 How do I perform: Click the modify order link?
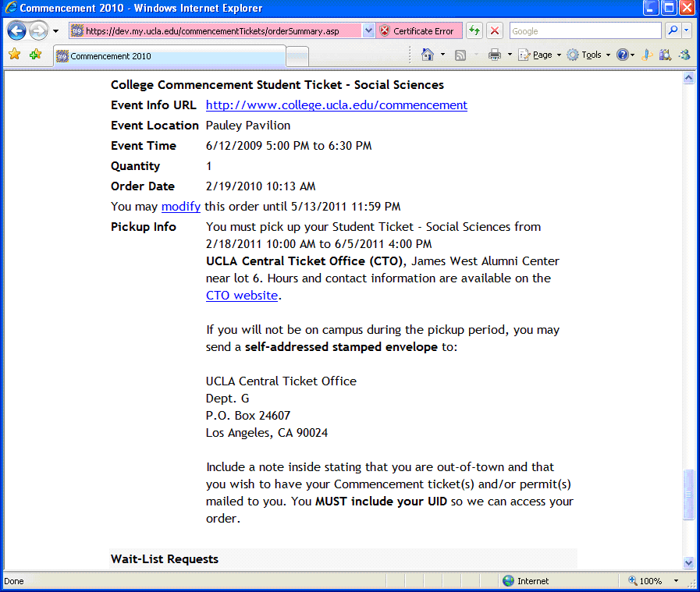click(x=181, y=207)
